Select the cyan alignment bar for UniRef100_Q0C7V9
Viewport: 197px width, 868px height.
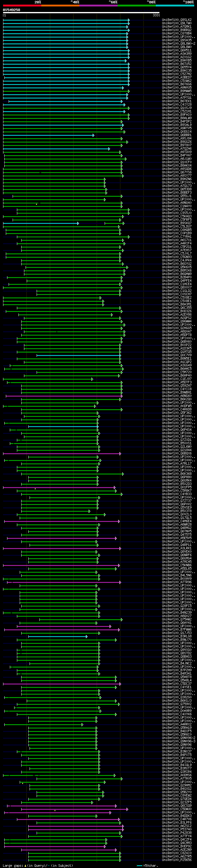pyautogui.click(x=79, y=355)
